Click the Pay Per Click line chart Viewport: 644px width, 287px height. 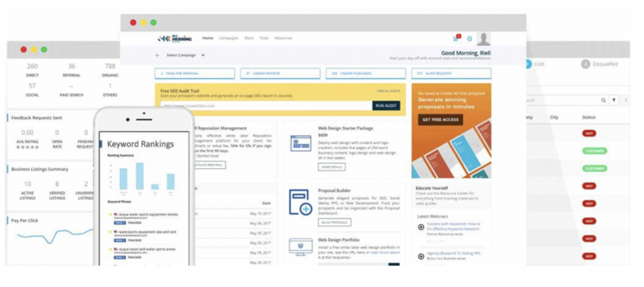point(55,235)
